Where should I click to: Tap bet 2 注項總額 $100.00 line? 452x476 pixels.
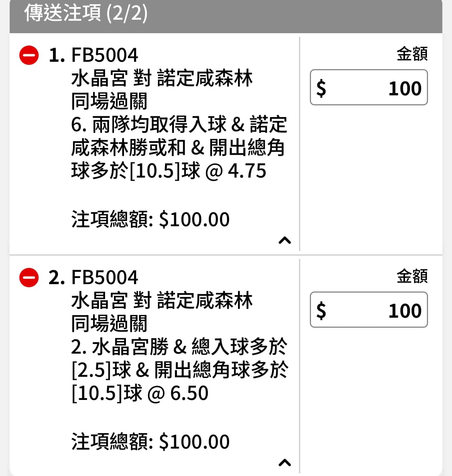click(x=150, y=442)
